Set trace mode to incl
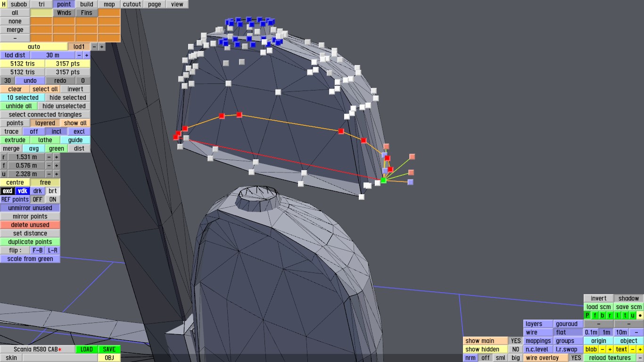The width and height of the screenshot is (644, 362). (57, 132)
